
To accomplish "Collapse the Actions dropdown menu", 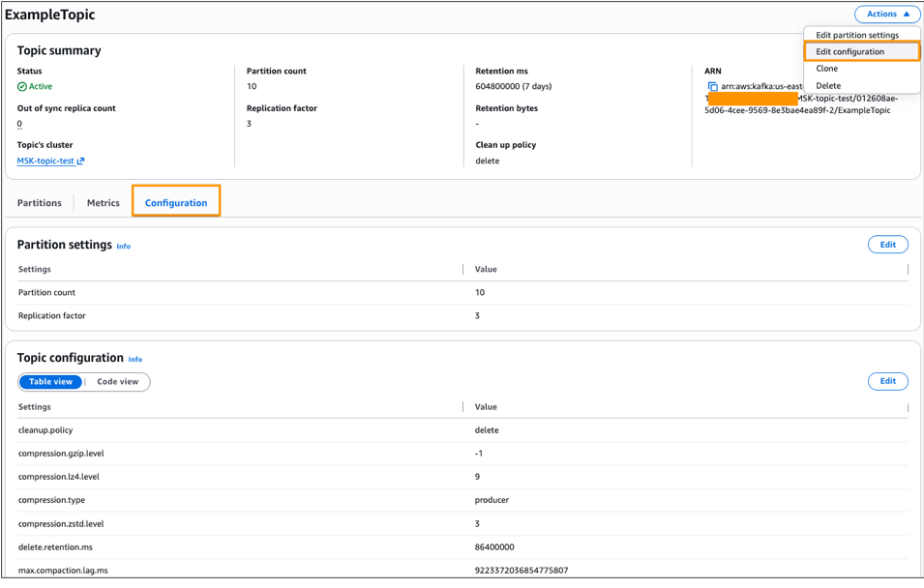I will [886, 15].
